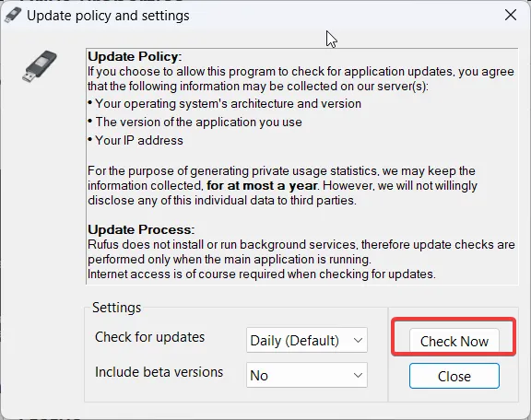
Task: Click the Include beta versions label
Action: click(159, 372)
